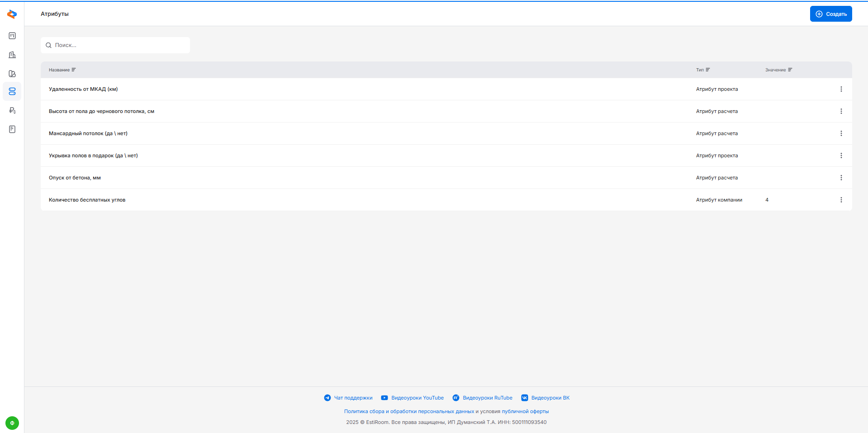Screen dimensions: 868x433
Task: Open actions menu for Мансардный потолок row
Action: click(x=841, y=133)
